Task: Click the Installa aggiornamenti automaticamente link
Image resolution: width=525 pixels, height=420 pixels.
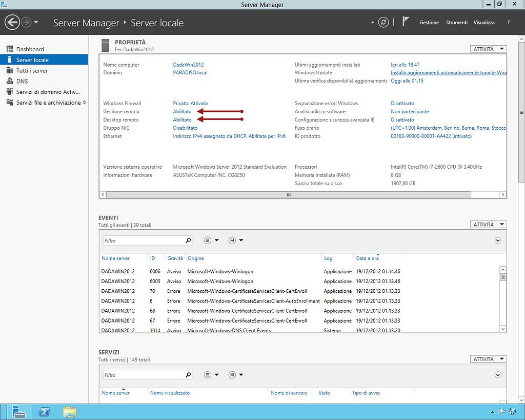Action: click(448, 72)
